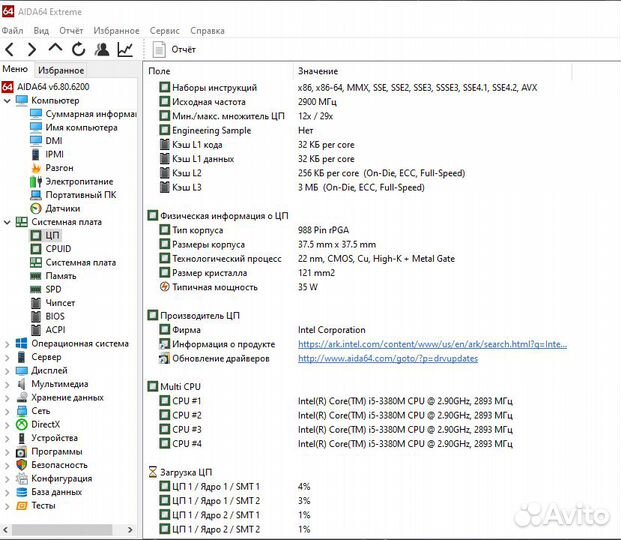The height and width of the screenshot is (540, 621).
Task: Open the ark.intel.com product info link
Action: point(432,344)
